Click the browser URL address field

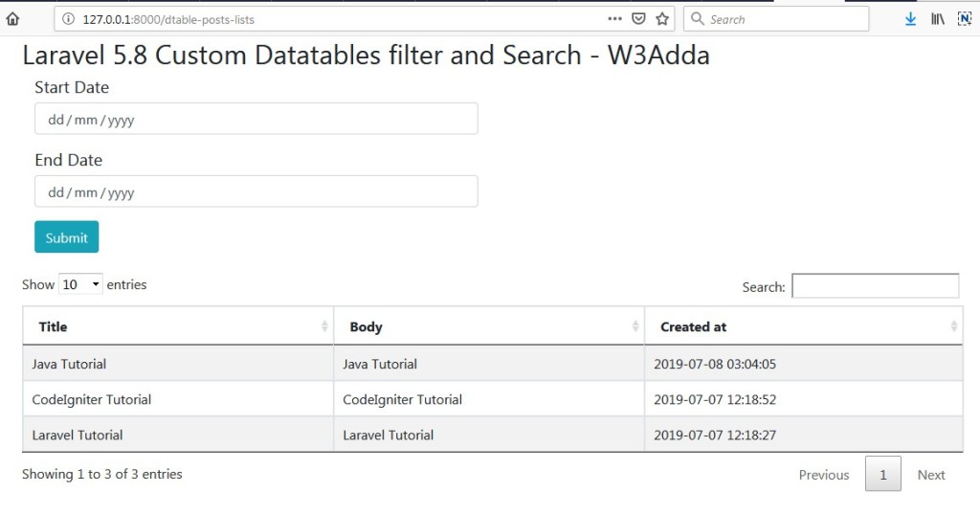tap(335, 19)
